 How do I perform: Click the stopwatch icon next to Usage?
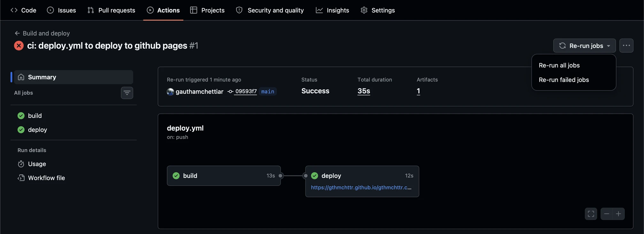pyautogui.click(x=21, y=164)
